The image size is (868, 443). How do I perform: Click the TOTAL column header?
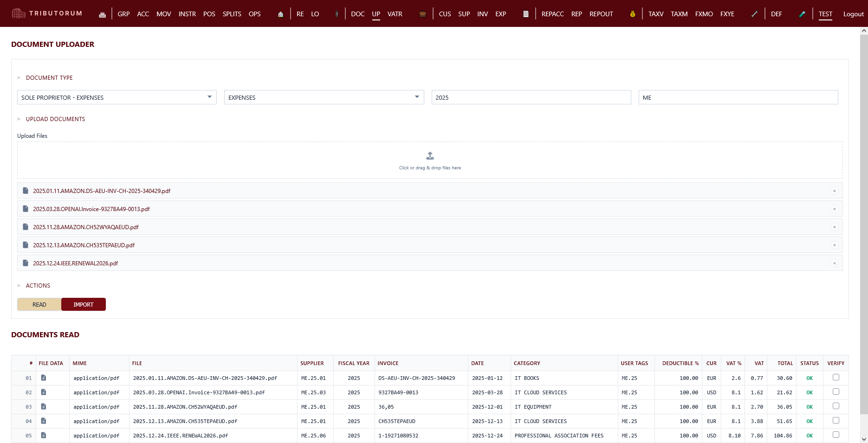785,363
